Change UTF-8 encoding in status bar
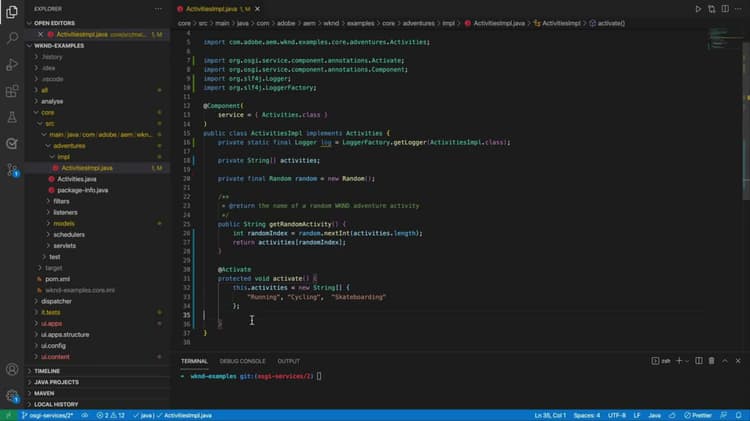 pyautogui.click(x=617, y=415)
